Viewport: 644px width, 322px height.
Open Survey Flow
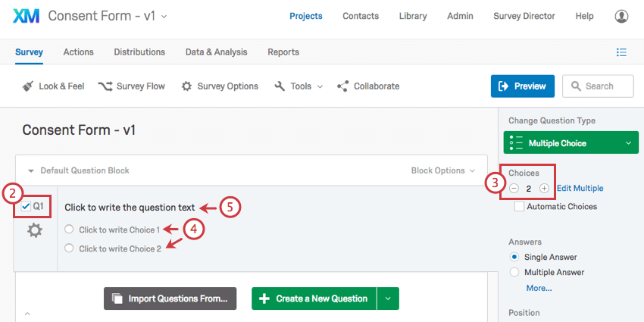131,86
